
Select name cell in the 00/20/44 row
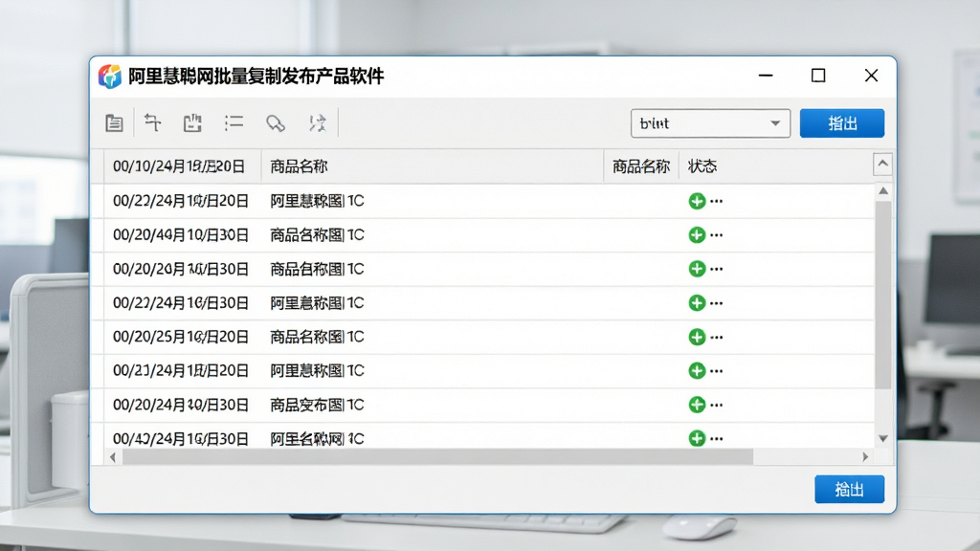coord(317,235)
